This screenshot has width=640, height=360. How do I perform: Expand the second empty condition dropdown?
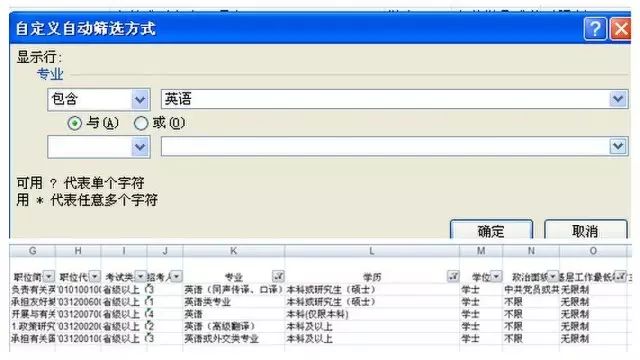140,147
